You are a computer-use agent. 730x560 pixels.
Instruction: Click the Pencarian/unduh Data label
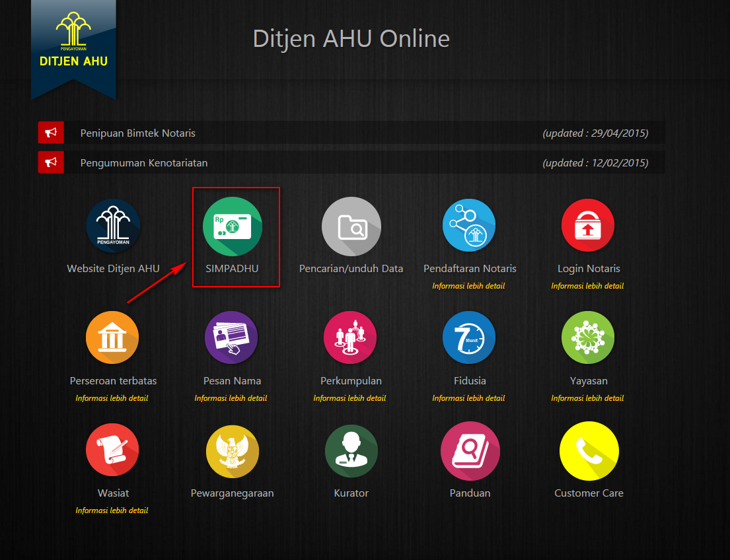pos(351,269)
